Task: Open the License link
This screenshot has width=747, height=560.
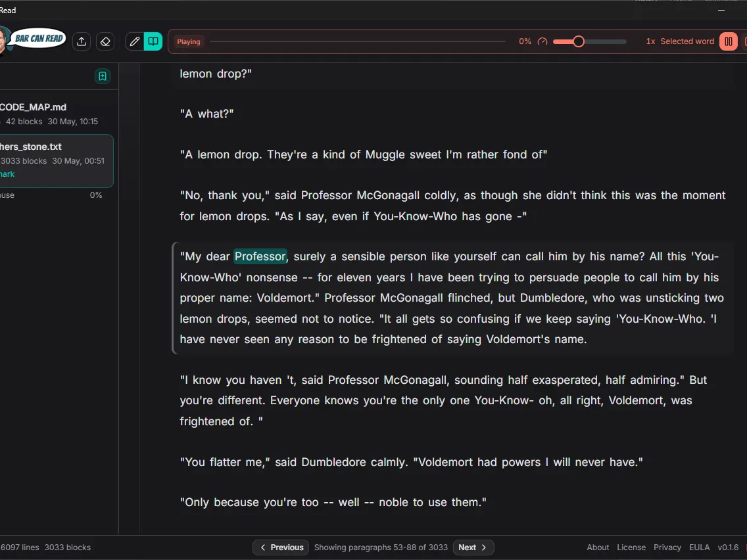Action: click(631, 547)
